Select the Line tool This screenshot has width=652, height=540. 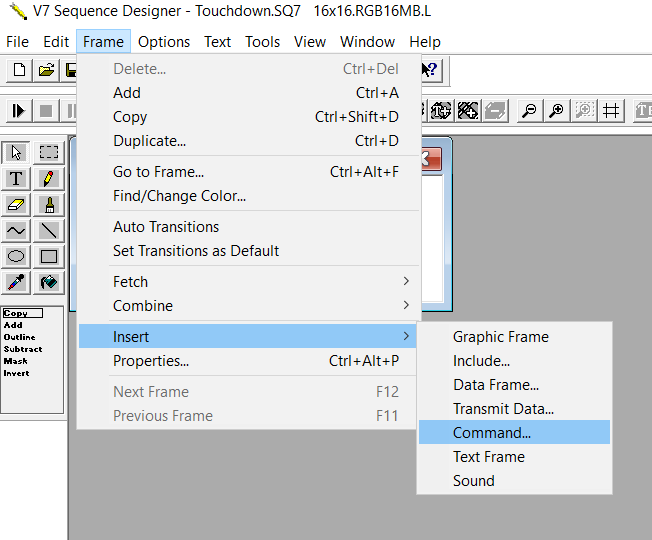[x=49, y=231]
